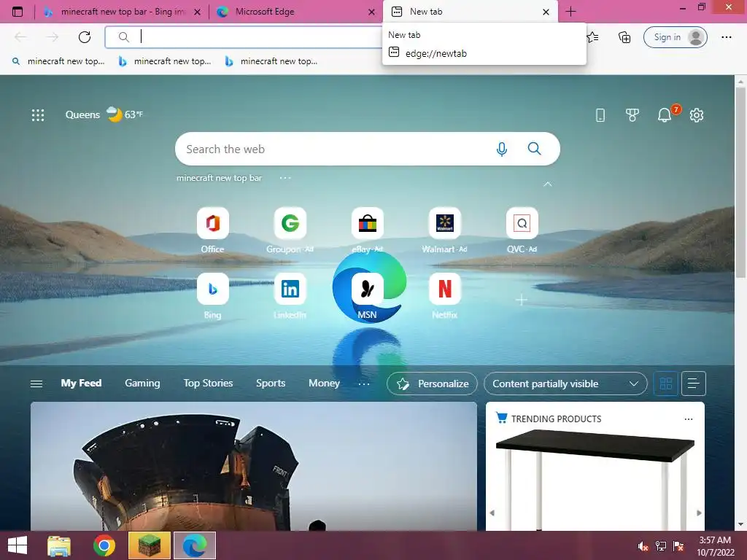Open the app launcher grid icon

[x=38, y=114]
